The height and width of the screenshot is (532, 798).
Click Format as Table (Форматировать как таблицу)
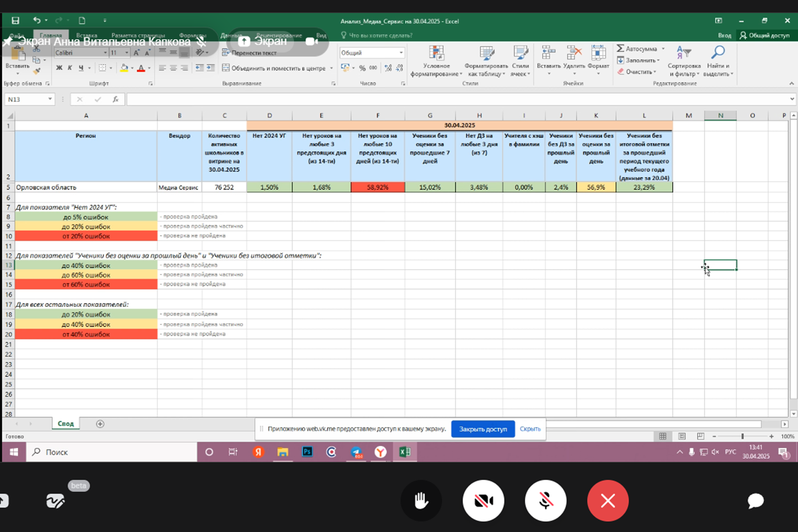click(486, 61)
